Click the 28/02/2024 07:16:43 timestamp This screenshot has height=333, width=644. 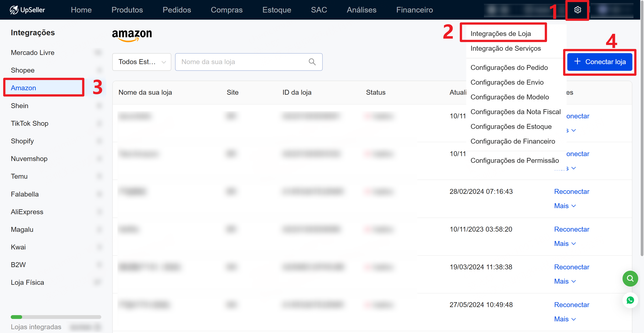[x=481, y=191]
